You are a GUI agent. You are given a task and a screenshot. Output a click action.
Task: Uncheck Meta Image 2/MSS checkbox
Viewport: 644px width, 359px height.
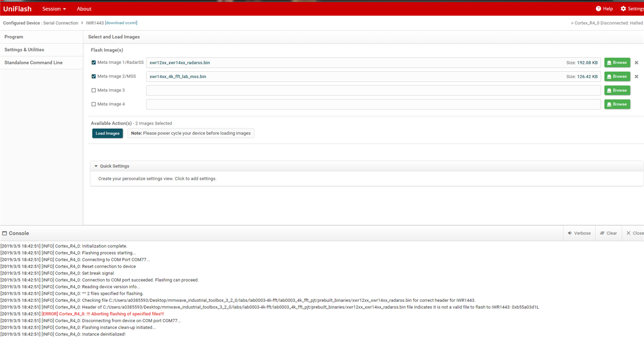pyautogui.click(x=94, y=77)
